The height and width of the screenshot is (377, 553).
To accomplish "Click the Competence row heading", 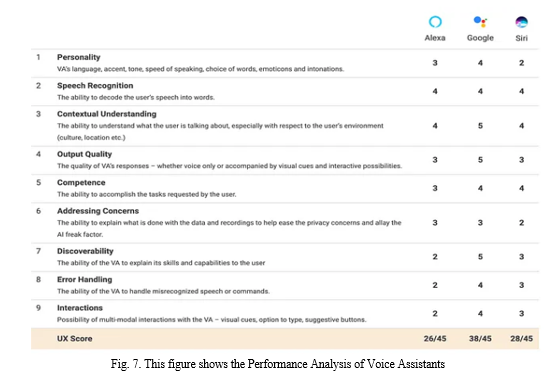I will (81, 183).
